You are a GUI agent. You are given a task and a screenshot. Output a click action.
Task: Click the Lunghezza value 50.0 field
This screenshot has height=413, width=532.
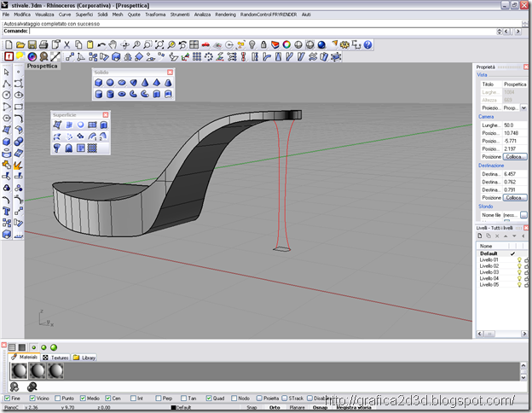pos(515,125)
